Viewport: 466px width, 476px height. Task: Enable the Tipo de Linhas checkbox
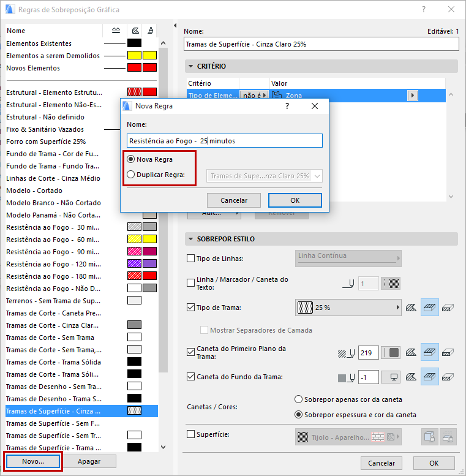(x=190, y=259)
